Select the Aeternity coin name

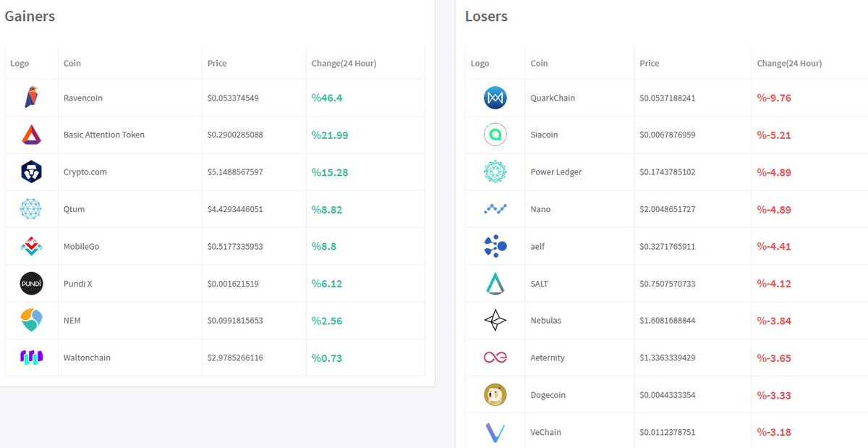[548, 358]
